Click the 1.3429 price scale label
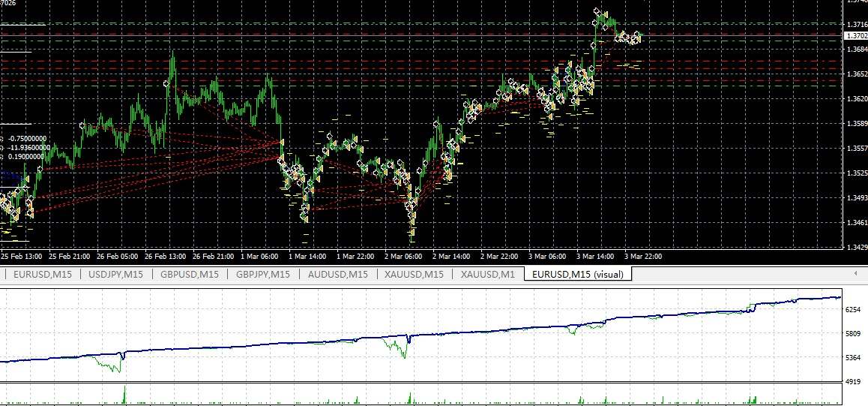 click(857, 248)
